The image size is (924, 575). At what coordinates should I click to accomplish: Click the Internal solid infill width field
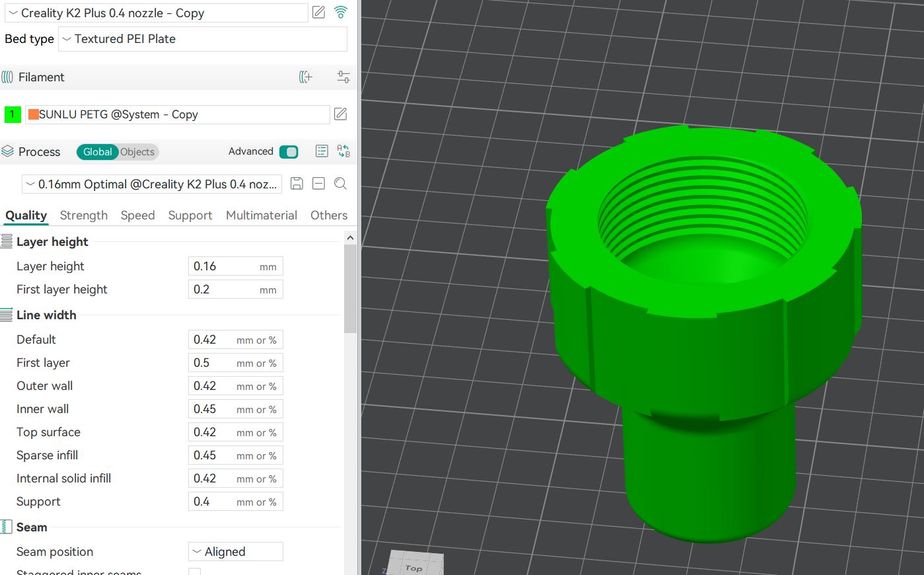pos(236,479)
